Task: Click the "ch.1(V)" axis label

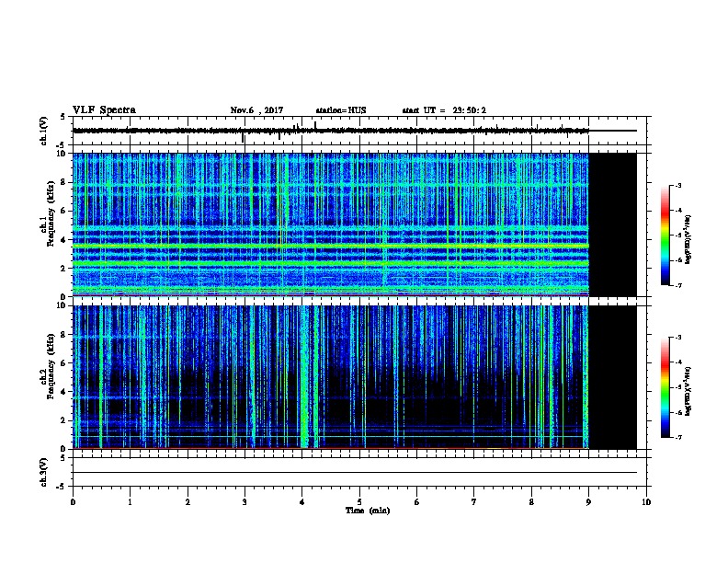Action: (x=43, y=131)
